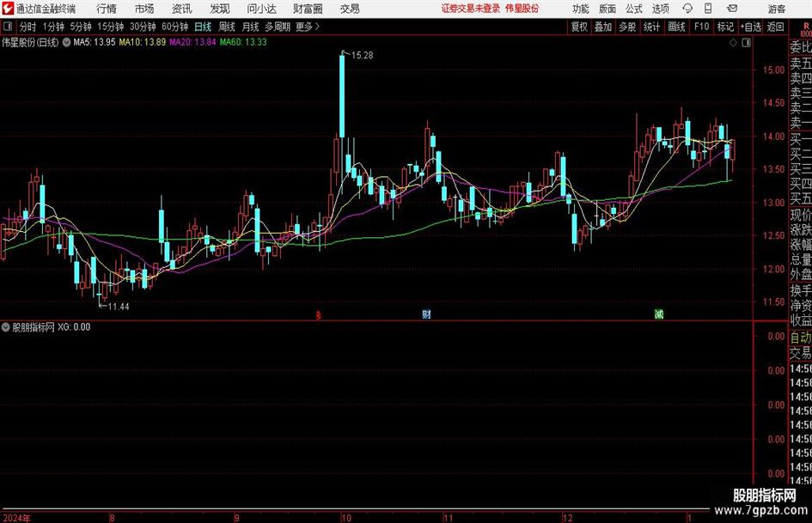
Task: Click the 财 marker on chart bottom
Action: 426,314
